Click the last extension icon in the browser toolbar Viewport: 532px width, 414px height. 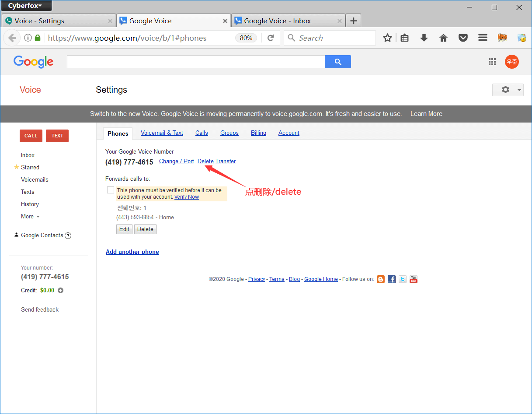coord(522,38)
